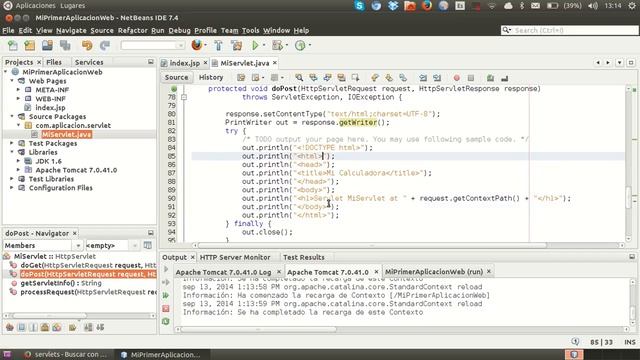Image resolution: width=640 pixels, height=360 pixels.
Task: Click the Build Project hammer icon
Action: click(218, 46)
